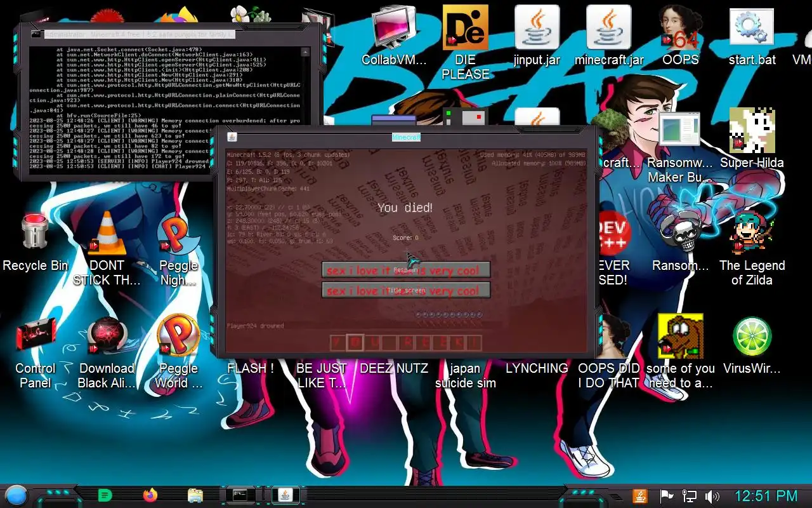The width and height of the screenshot is (812, 508).
Task: Open the CollabVM desktop icon
Action: pos(394,36)
